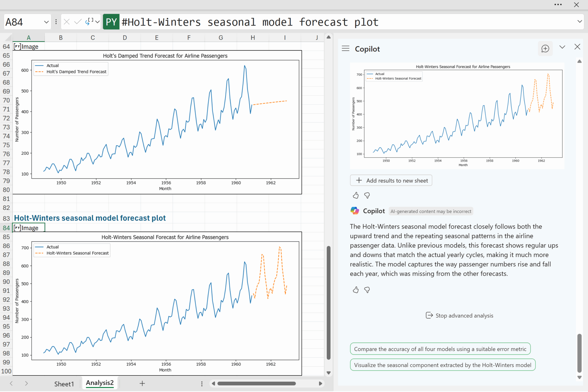Click the Python output type icon
This screenshot has width=588, height=392.
[89, 22]
